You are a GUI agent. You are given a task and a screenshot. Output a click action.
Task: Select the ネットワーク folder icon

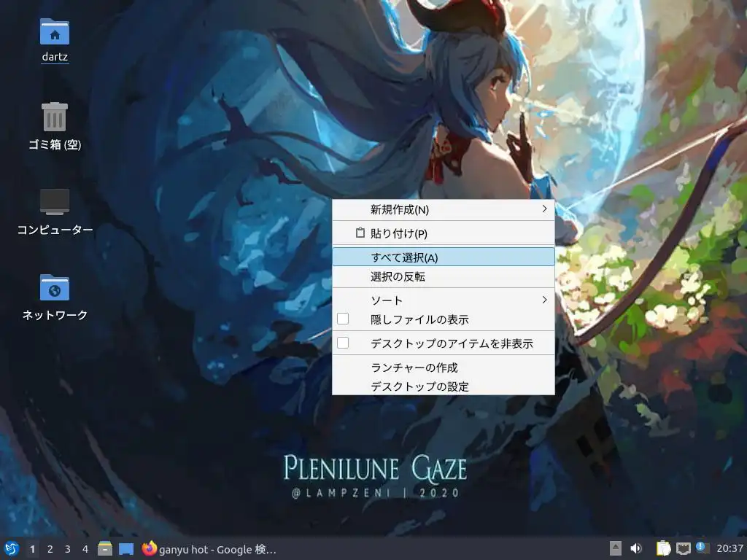pos(54,287)
